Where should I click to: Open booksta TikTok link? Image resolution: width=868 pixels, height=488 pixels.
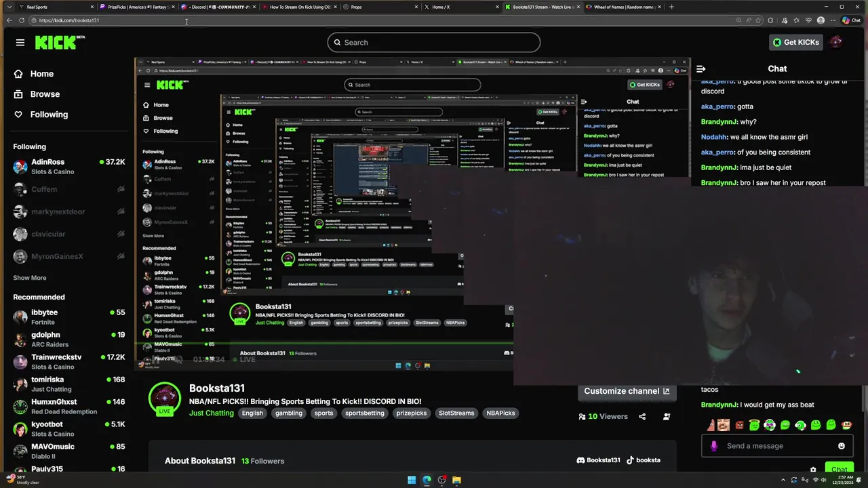point(644,460)
